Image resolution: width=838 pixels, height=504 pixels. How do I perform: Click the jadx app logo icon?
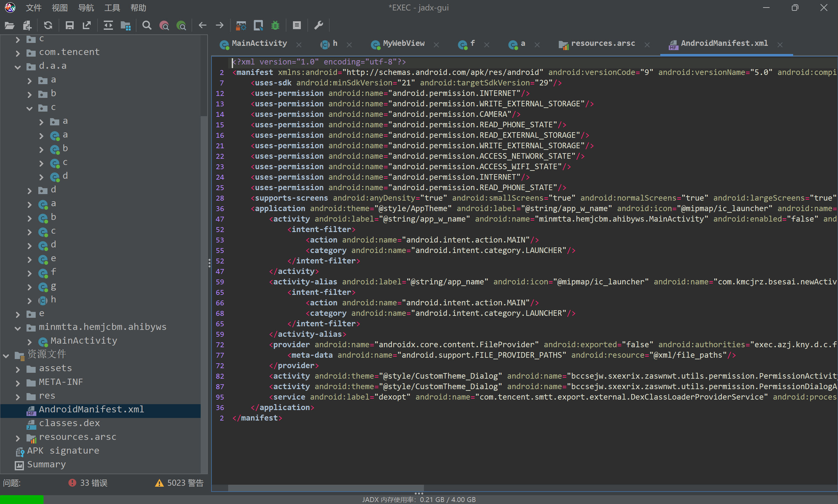tap(10, 8)
